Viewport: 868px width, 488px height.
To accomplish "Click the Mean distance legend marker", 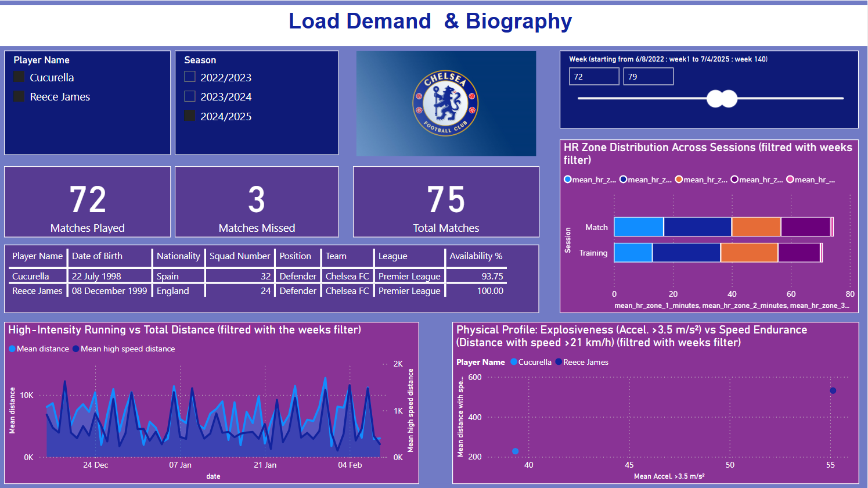I will [12, 349].
